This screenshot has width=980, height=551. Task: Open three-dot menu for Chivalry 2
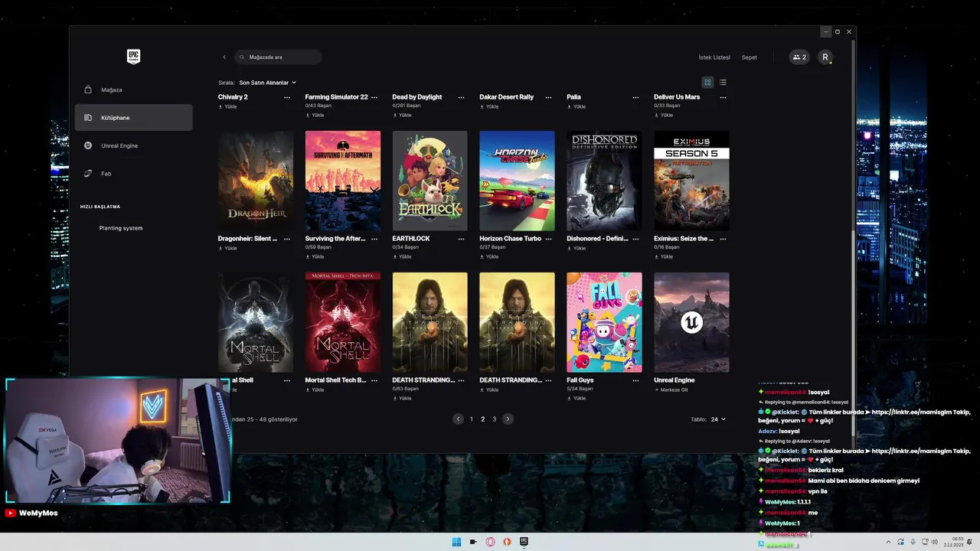click(x=287, y=97)
